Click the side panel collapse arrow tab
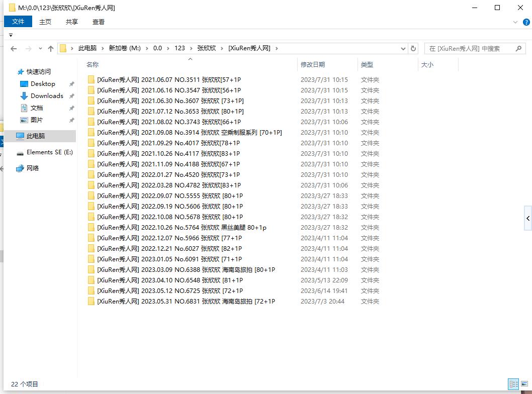Image resolution: width=532 pixels, height=394 pixels. (x=528, y=219)
